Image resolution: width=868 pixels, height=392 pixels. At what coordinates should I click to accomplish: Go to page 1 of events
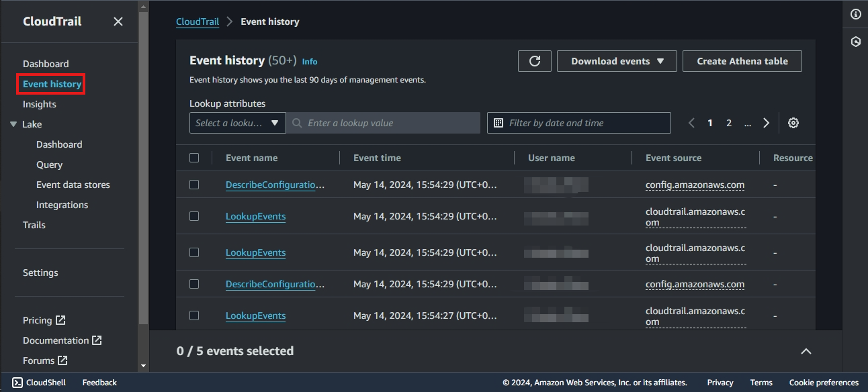click(709, 123)
